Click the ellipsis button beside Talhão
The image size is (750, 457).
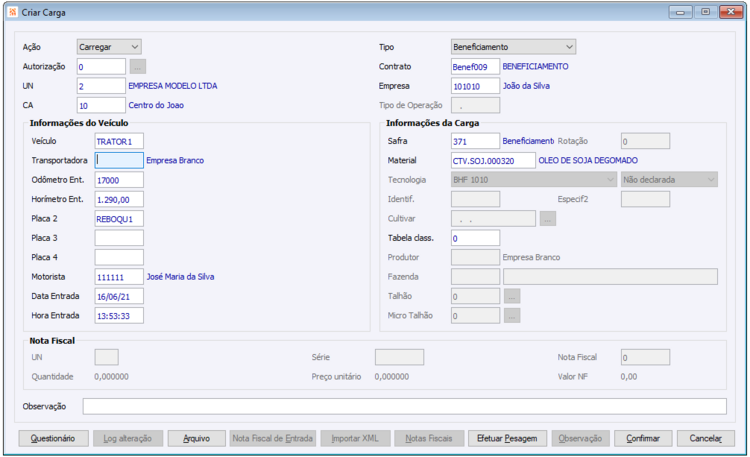[x=512, y=296]
